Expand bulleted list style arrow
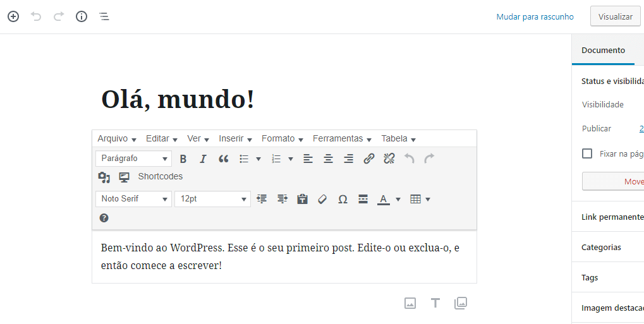644x324 pixels. tap(258, 159)
